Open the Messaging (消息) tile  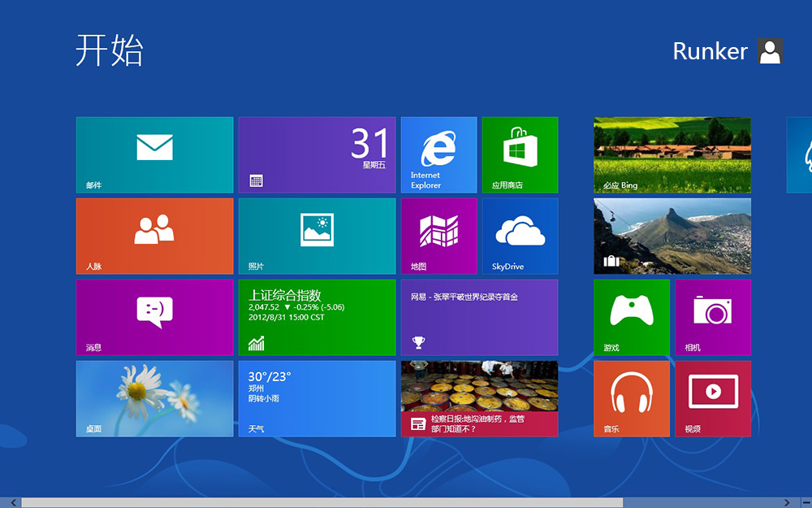coord(154,317)
